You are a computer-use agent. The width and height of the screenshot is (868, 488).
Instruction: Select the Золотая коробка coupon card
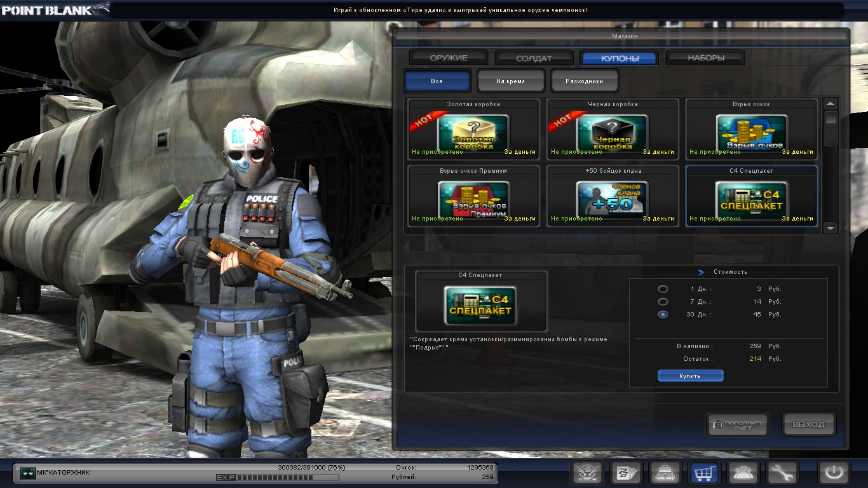coord(473,129)
